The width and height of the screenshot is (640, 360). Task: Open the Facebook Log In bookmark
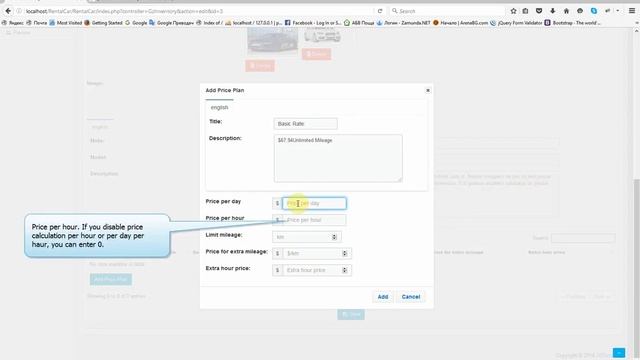tap(313, 23)
